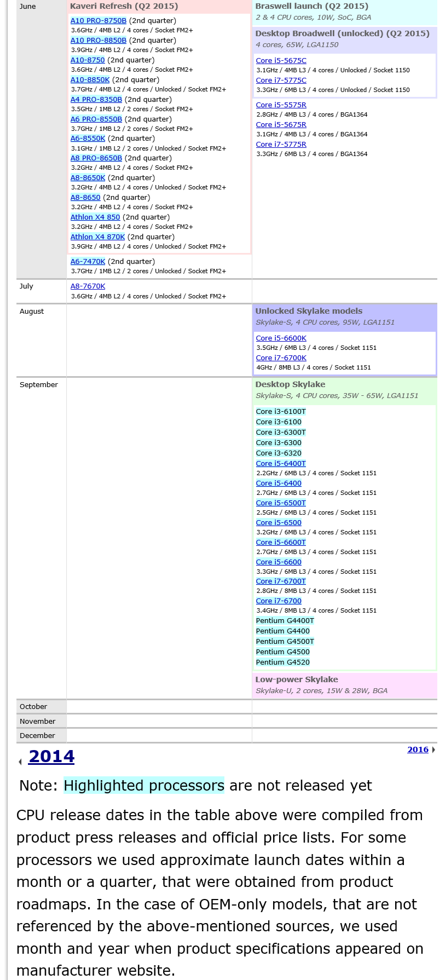Click the A10-8750 link
Screen dimensions: 440x980
click(88, 60)
